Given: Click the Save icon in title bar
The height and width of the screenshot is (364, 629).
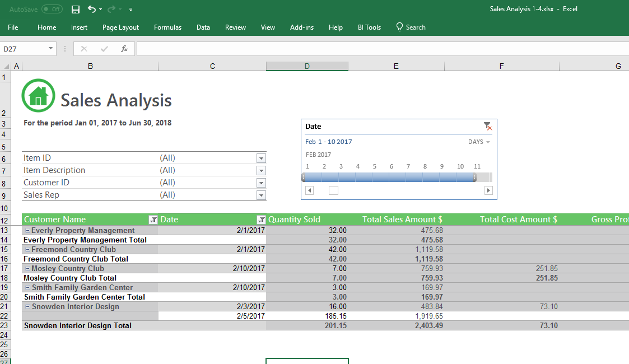Looking at the screenshot, I should tap(76, 9).
